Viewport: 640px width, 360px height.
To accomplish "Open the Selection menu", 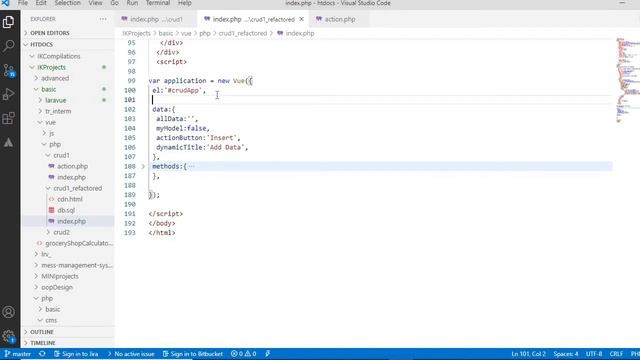I will pyautogui.click(x=68, y=3).
